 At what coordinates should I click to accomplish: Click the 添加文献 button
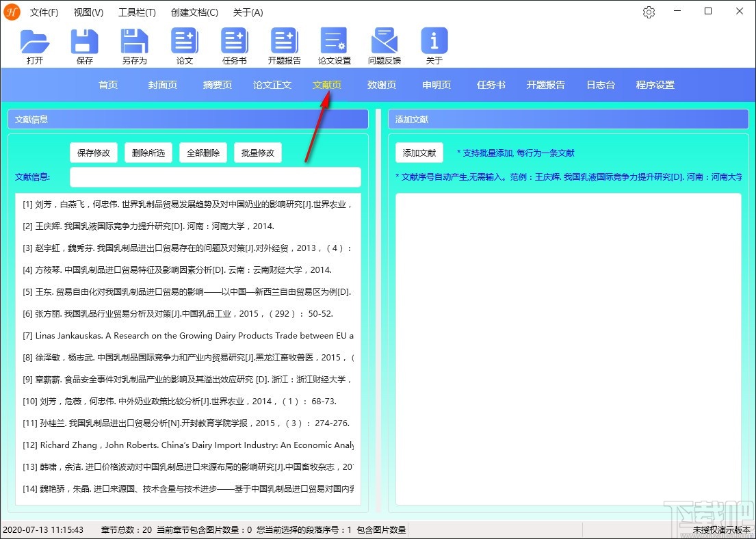419,152
